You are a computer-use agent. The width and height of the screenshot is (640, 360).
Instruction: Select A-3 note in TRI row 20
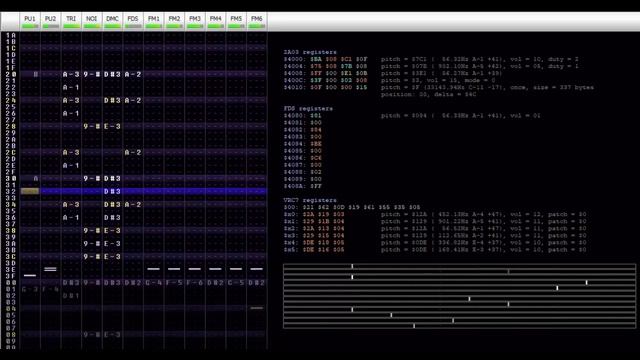(x=71, y=74)
